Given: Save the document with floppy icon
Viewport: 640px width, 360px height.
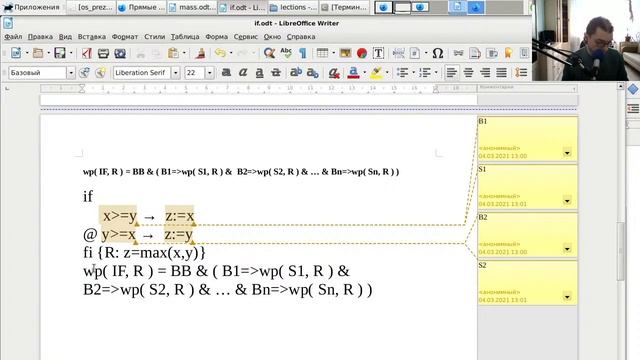Looking at the screenshot, I should (x=60, y=53).
